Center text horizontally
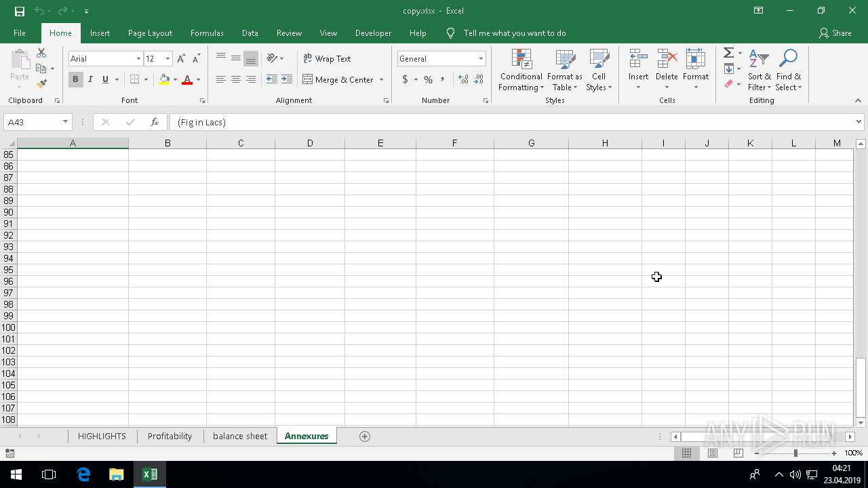Image resolution: width=868 pixels, height=488 pixels. (x=236, y=79)
